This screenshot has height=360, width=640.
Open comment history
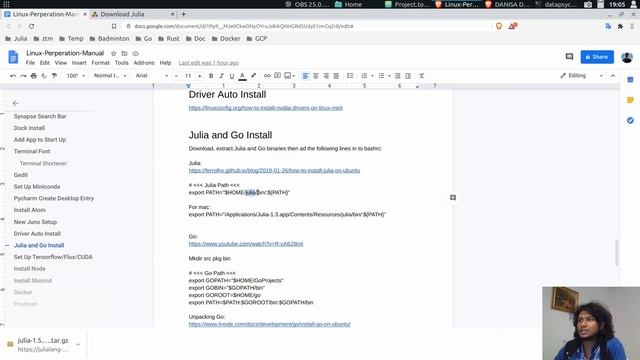[569, 57]
